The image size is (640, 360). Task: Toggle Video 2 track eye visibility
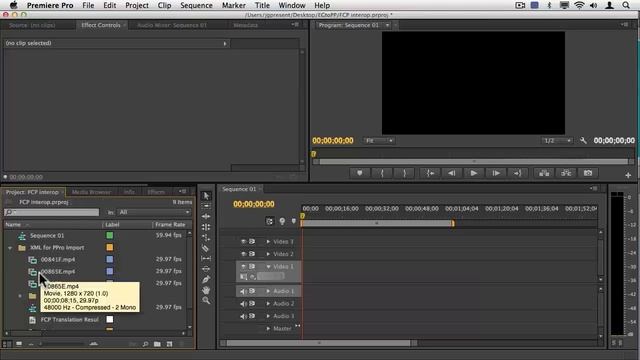[243, 254]
